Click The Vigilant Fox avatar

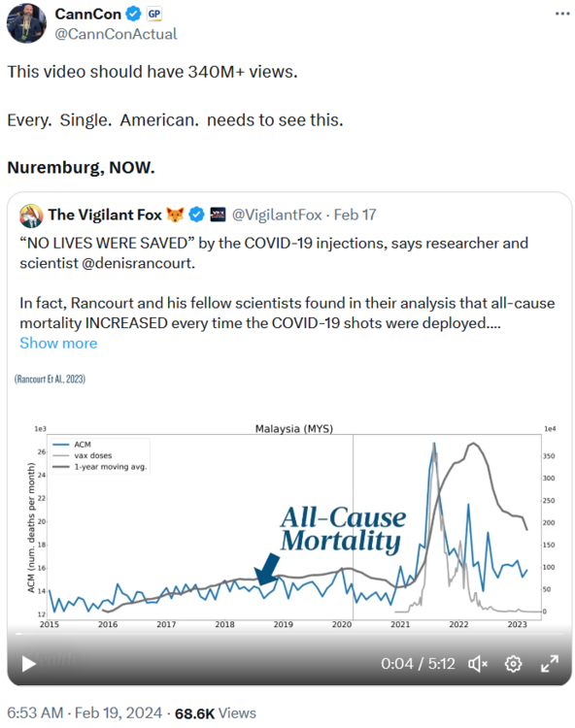point(31,215)
